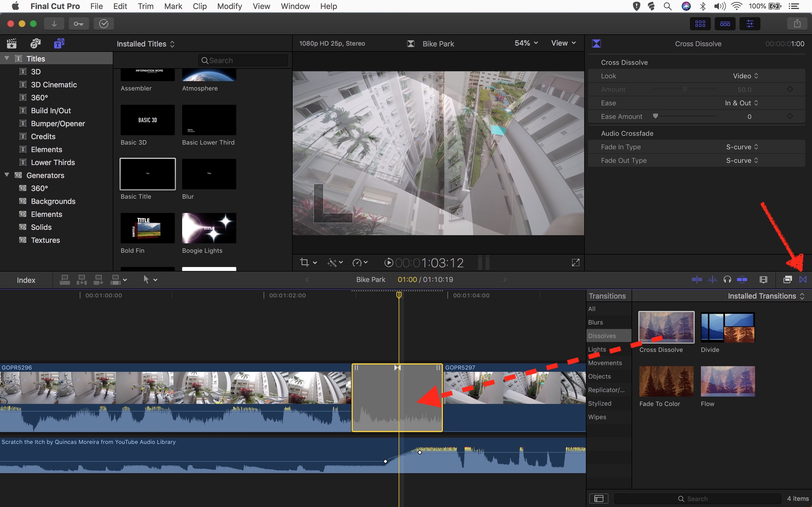Select the Fade To Color transition thumbnail
This screenshot has width=812, height=507.
coord(666,381)
